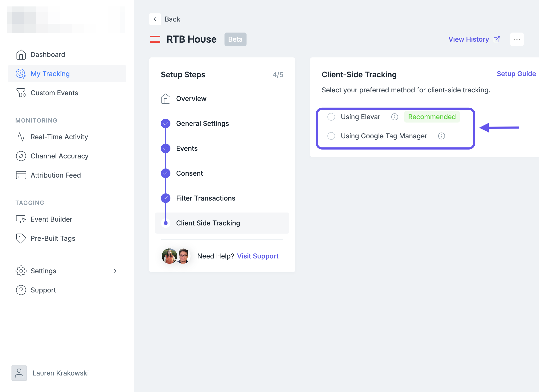The height and width of the screenshot is (392, 539).
Task: Go to the Events setup step
Action: pyautogui.click(x=222, y=148)
